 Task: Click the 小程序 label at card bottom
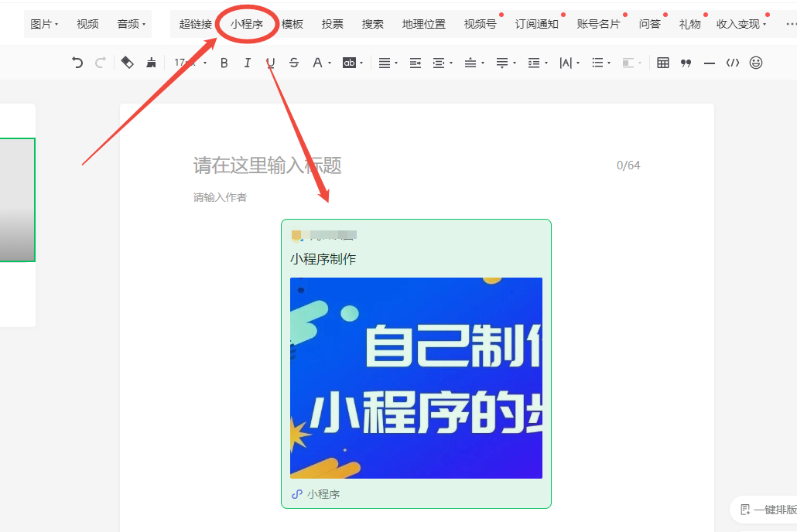(x=323, y=494)
